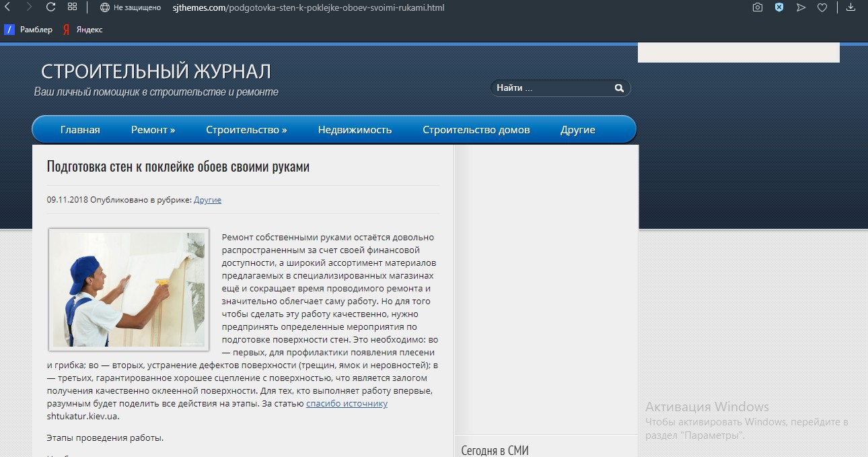The image size is (868, 457).
Task: Click the 'Не защищено' security label
Action: click(x=137, y=7)
